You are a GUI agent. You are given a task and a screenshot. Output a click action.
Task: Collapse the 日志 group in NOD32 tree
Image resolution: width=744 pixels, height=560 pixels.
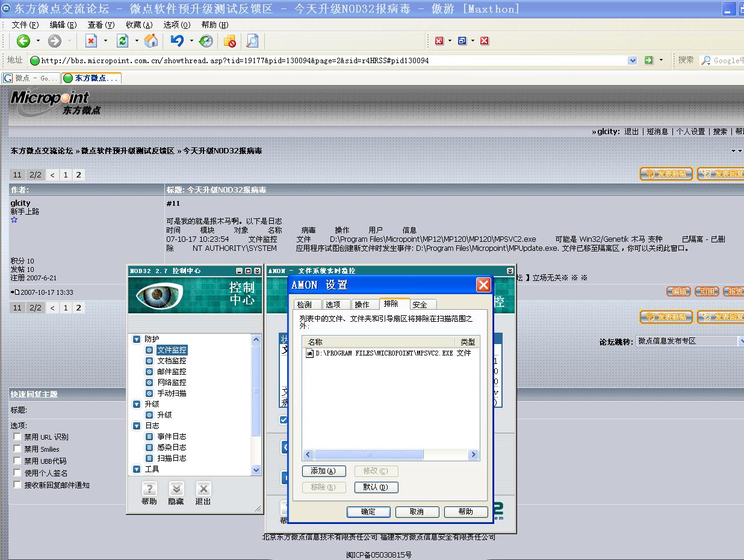click(137, 426)
